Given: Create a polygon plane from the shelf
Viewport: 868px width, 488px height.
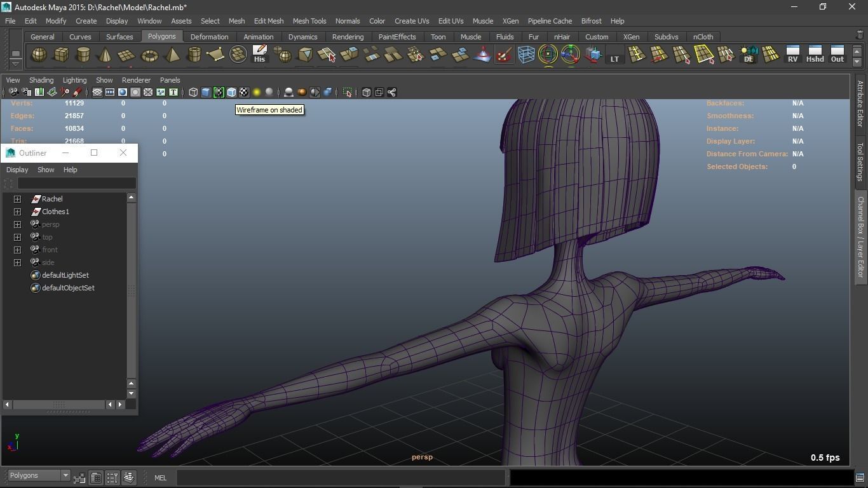Looking at the screenshot, I should click(127, 55).
